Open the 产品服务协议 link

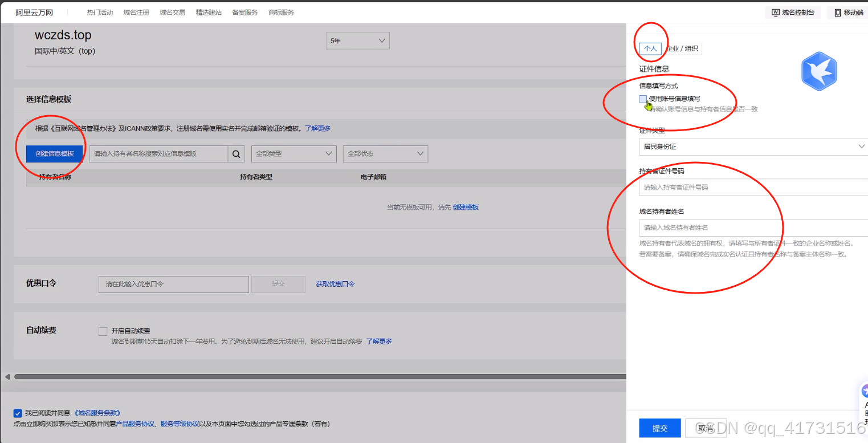(x=135, y=424)
